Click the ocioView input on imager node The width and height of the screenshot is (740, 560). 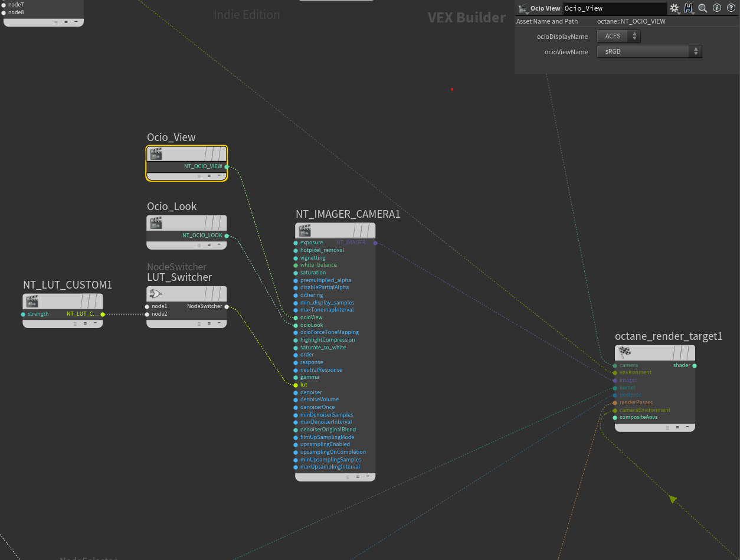(296, 317)
